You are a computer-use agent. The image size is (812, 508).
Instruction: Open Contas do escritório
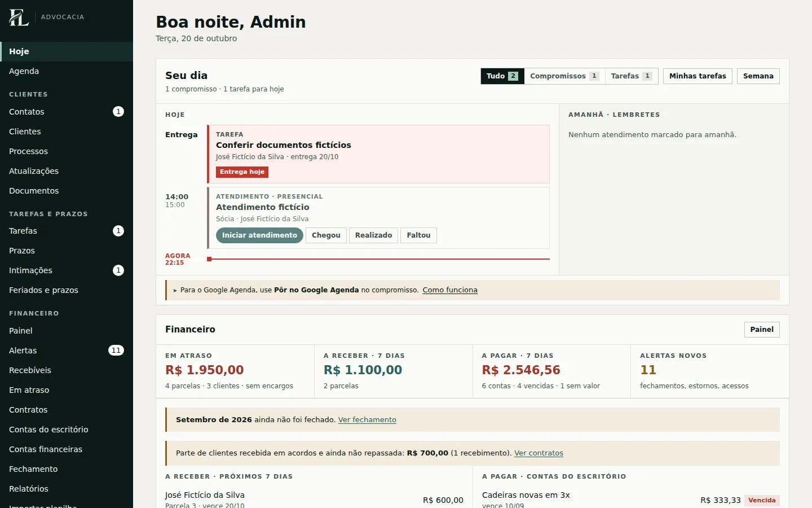coord(67,430)
